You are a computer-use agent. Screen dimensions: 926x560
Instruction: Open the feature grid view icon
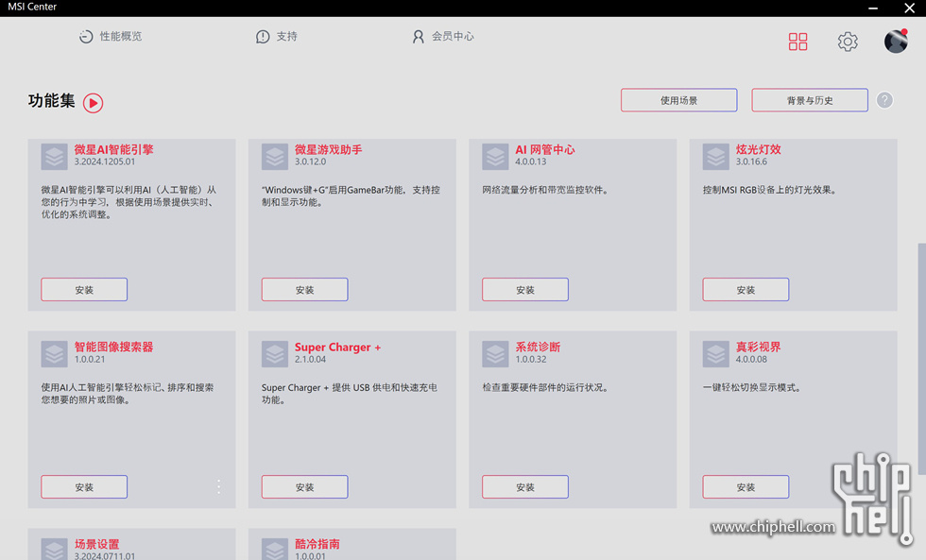797,42
